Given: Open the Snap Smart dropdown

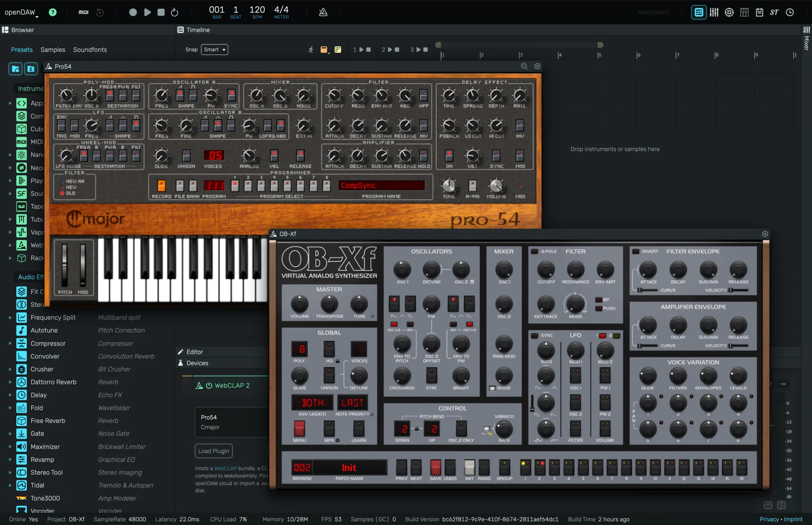Looking at the screenshot, I should pos(214,50).
